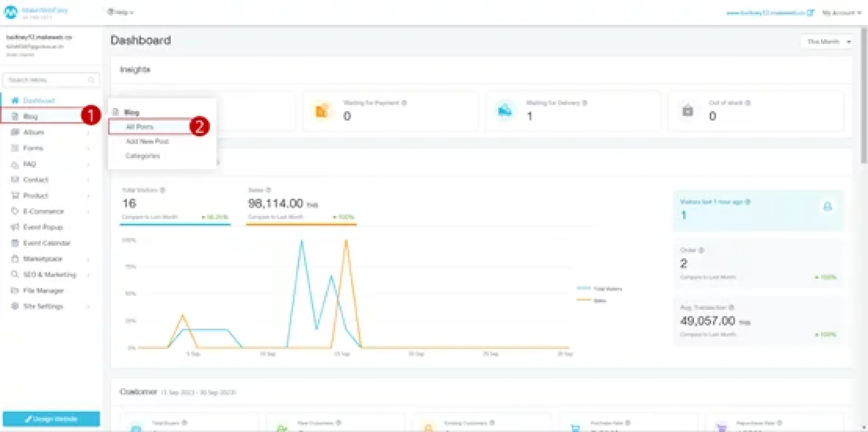Select All Posts in Blog submenu

(x=140, y=127)
